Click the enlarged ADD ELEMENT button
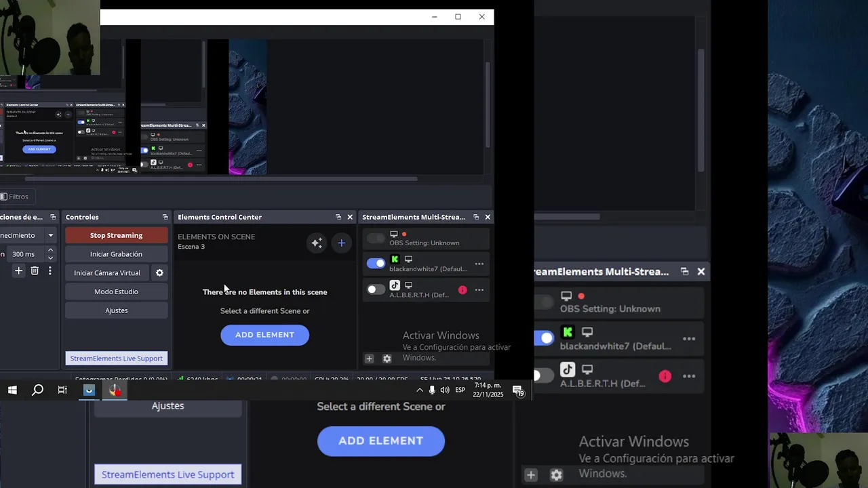 381,441
